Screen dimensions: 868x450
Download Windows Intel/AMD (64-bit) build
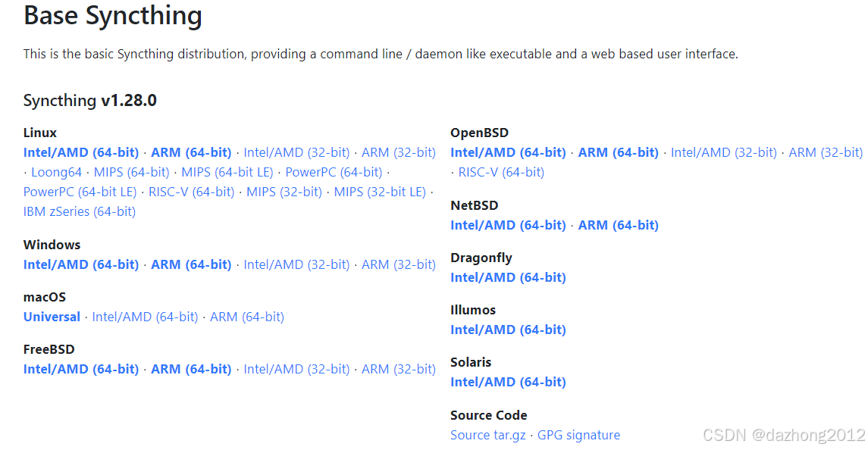[81, 264]
